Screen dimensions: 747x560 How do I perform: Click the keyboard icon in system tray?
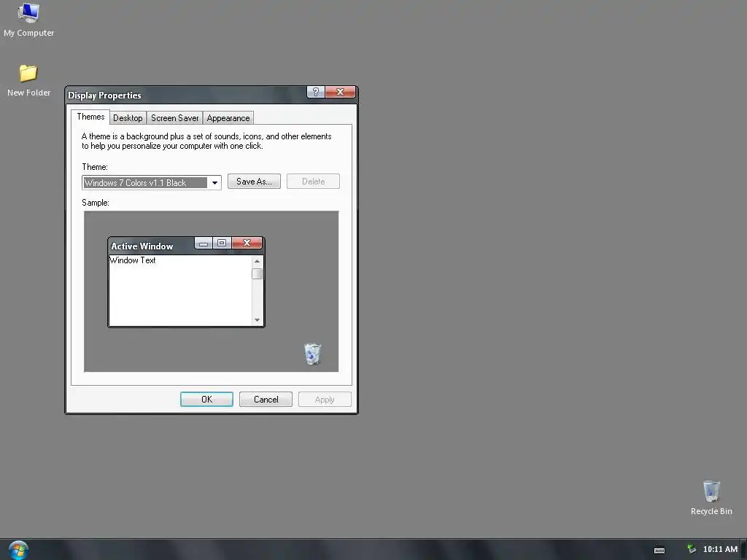(659, 550)
